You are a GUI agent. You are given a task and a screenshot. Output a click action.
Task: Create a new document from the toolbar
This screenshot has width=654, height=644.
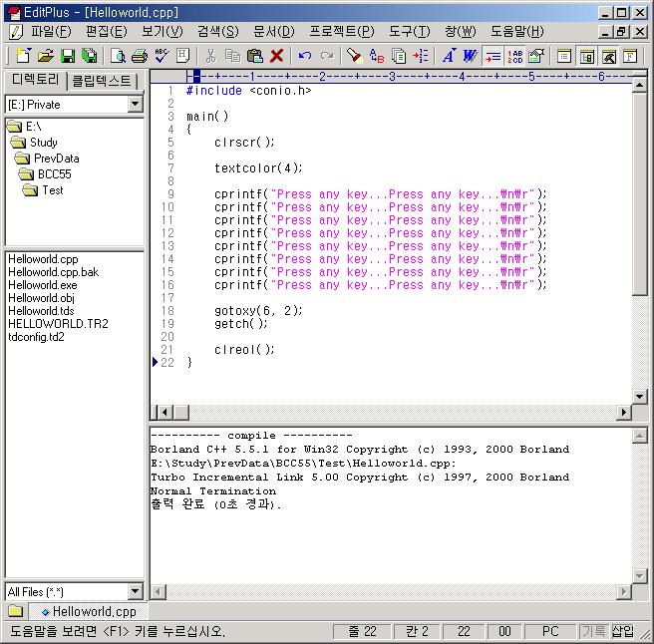[x=23, y=56]
